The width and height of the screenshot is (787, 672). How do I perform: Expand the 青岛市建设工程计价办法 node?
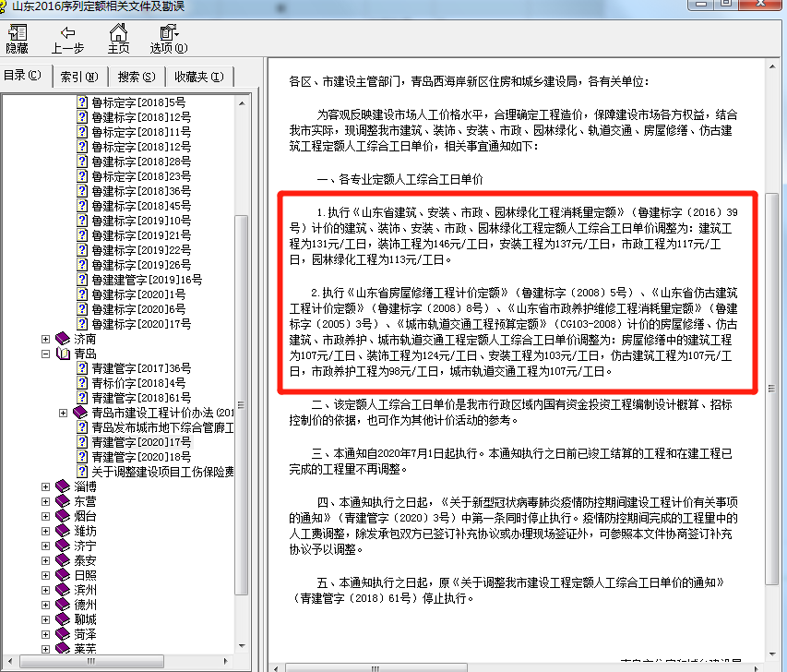64,413
